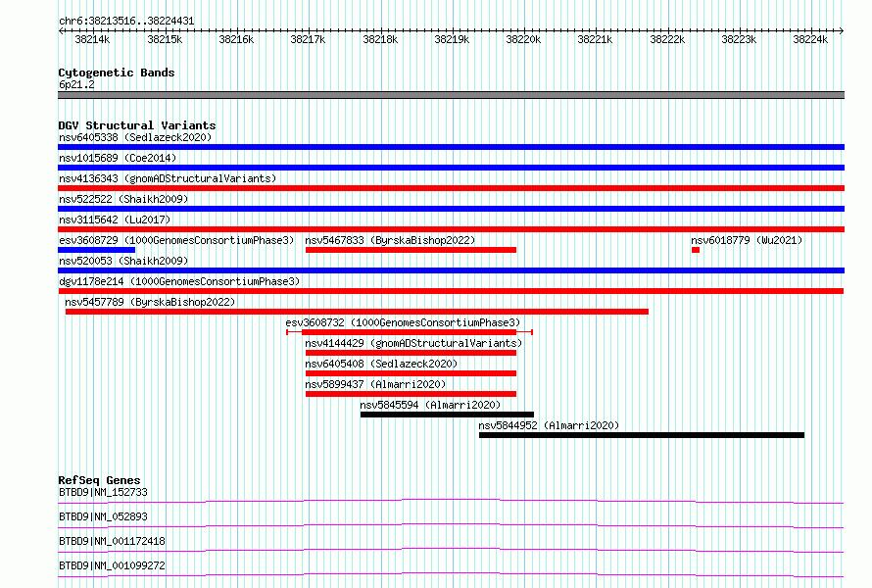Click the red bar under nsv5457789
872x588 pixels.
coord(357,312)
